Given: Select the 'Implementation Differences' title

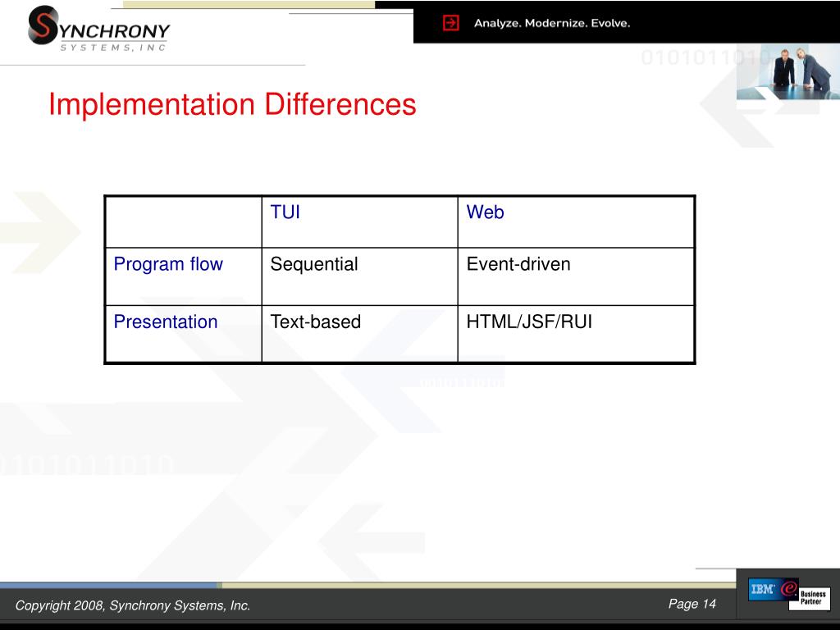Looking at the screenshot, I should [232, 104].
